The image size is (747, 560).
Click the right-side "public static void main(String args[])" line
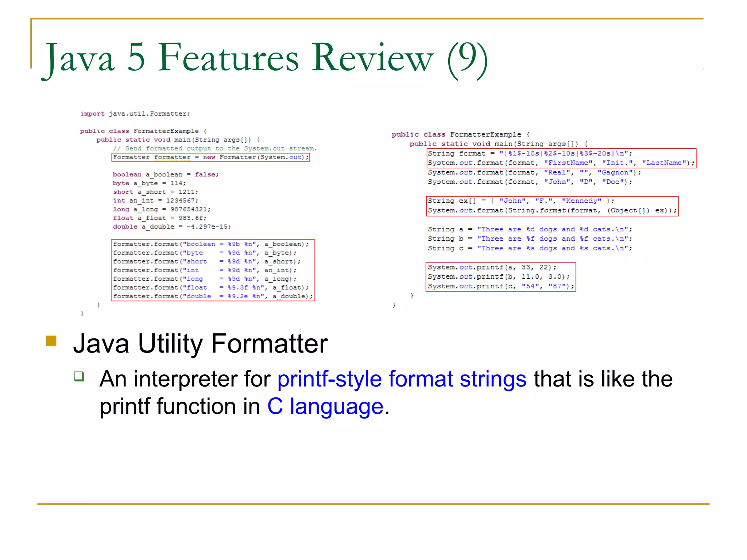[x=499, y=144]
